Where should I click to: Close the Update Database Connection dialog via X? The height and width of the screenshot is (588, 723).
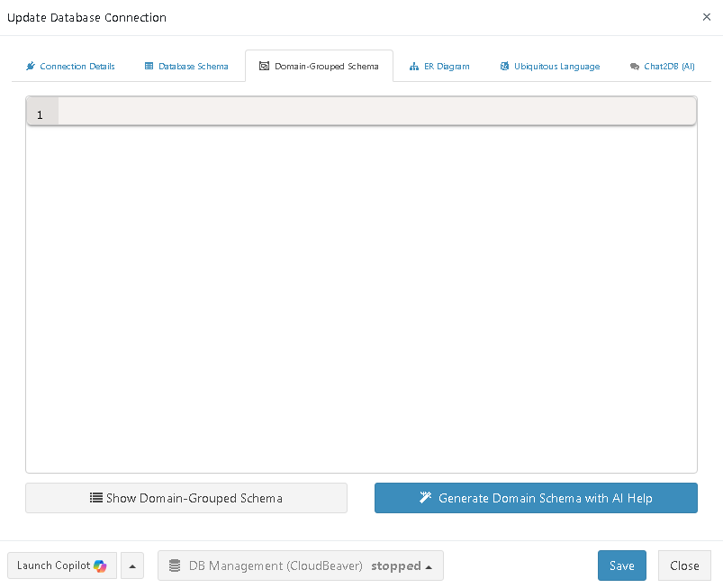pos(705,17)
